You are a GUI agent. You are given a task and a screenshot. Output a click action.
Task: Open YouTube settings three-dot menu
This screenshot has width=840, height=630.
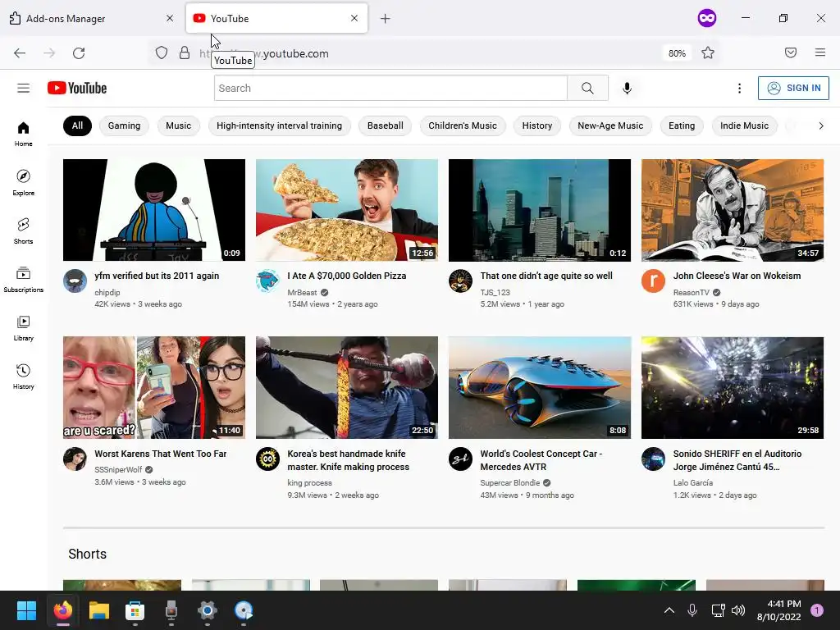tap(739, 88)
